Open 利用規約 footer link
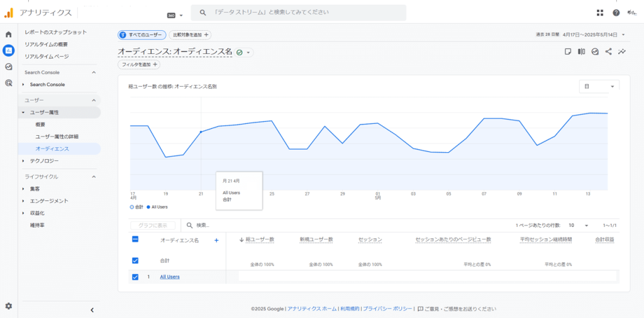 tap(350, 309)
